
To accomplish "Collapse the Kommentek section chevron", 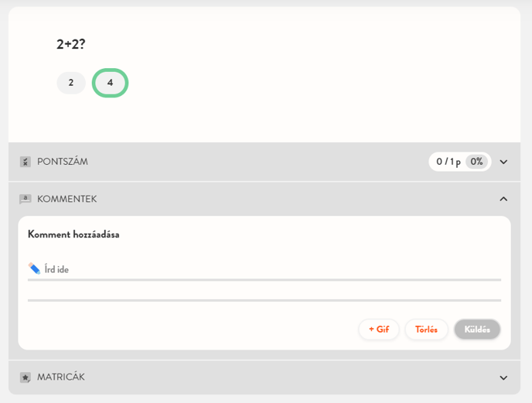I will [x=503, y=199].
